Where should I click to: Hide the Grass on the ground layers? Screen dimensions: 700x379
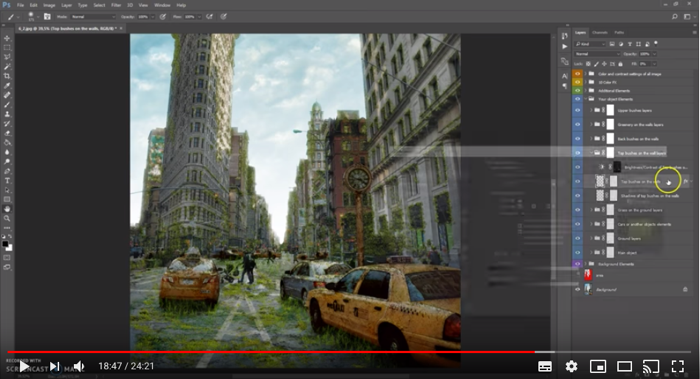pyautogui.click(x=578, y=210)
